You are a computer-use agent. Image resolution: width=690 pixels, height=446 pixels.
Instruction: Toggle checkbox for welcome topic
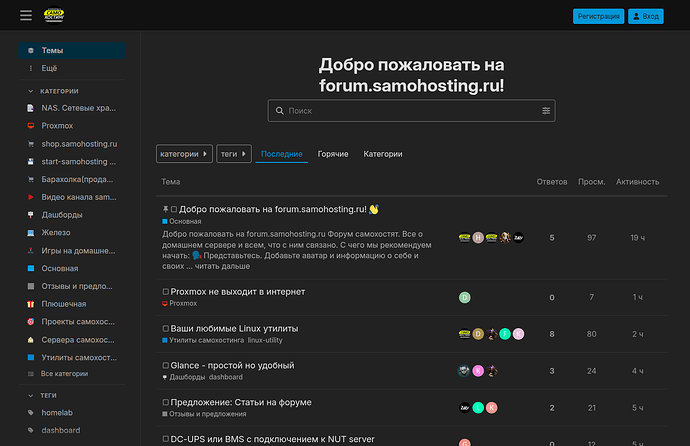pyautogui.click(x=174, y=209)
